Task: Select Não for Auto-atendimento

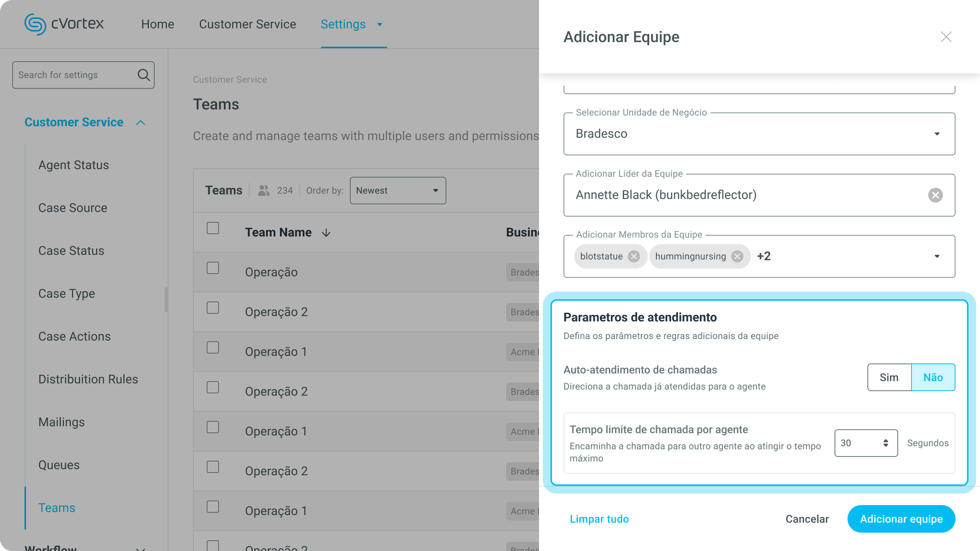Action: pyautogui.click(x=933, y=378)
